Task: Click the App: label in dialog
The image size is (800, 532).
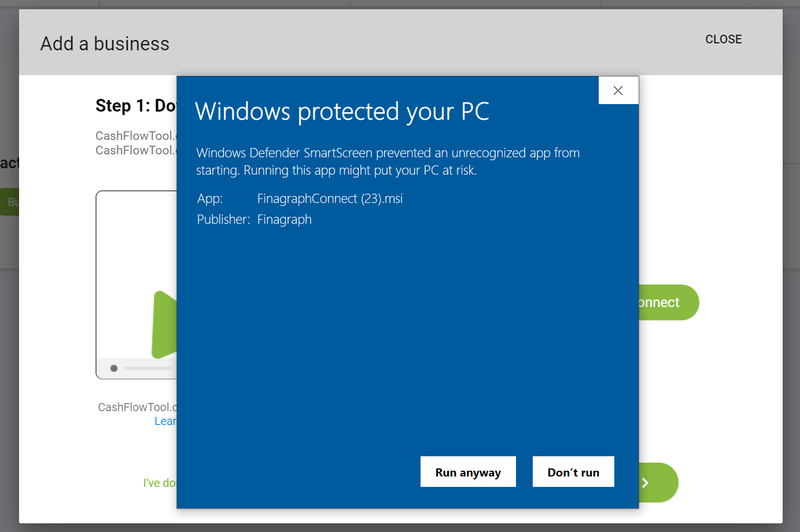Action: [209, 199]
